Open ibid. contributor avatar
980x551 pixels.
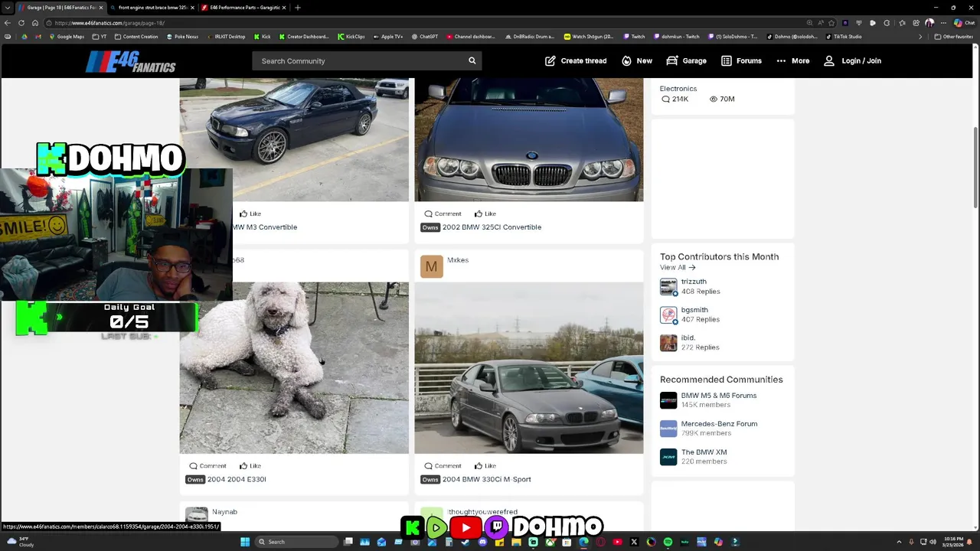click(668, 342)
